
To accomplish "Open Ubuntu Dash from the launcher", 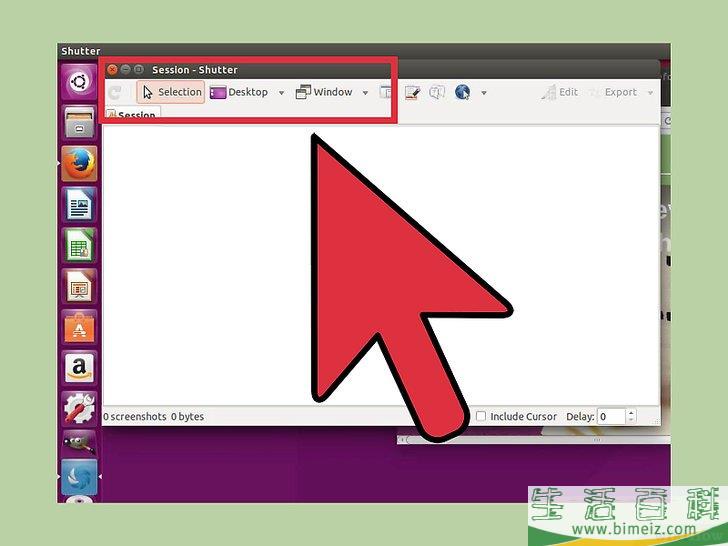I will tap(79, 83).
